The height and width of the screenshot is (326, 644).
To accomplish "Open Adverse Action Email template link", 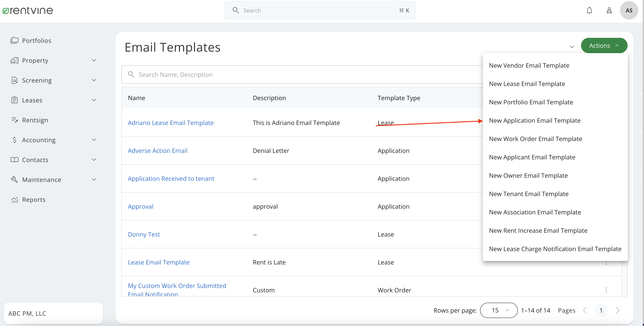I will click(x=157, y=151).
